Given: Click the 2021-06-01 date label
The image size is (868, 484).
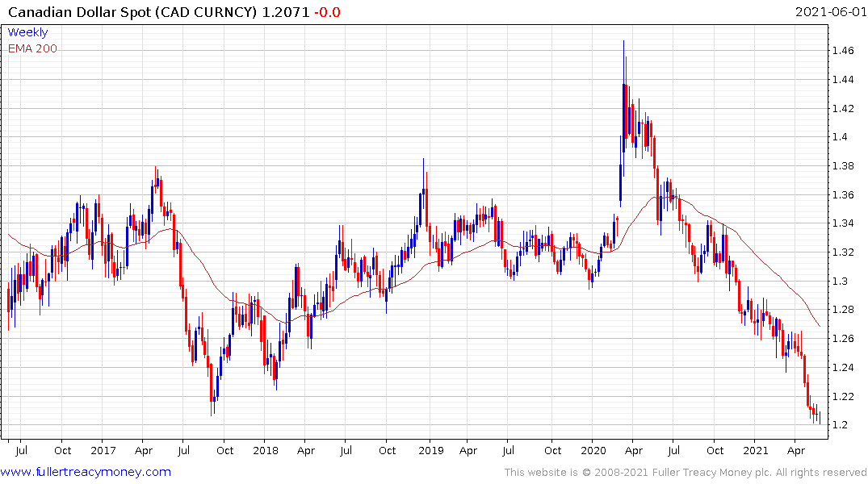Looking at the screenshot, I should pos(831,11).
